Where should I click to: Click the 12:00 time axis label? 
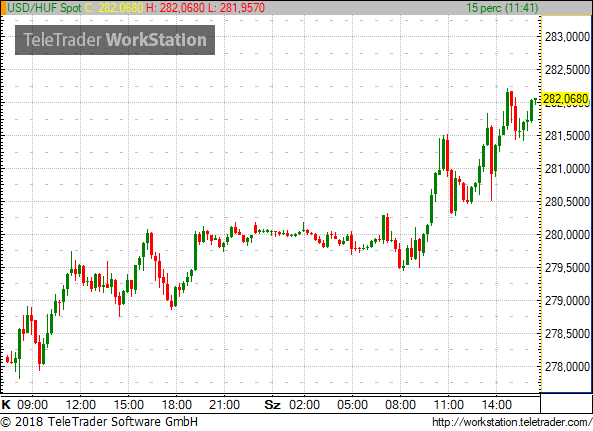[81, 405]
